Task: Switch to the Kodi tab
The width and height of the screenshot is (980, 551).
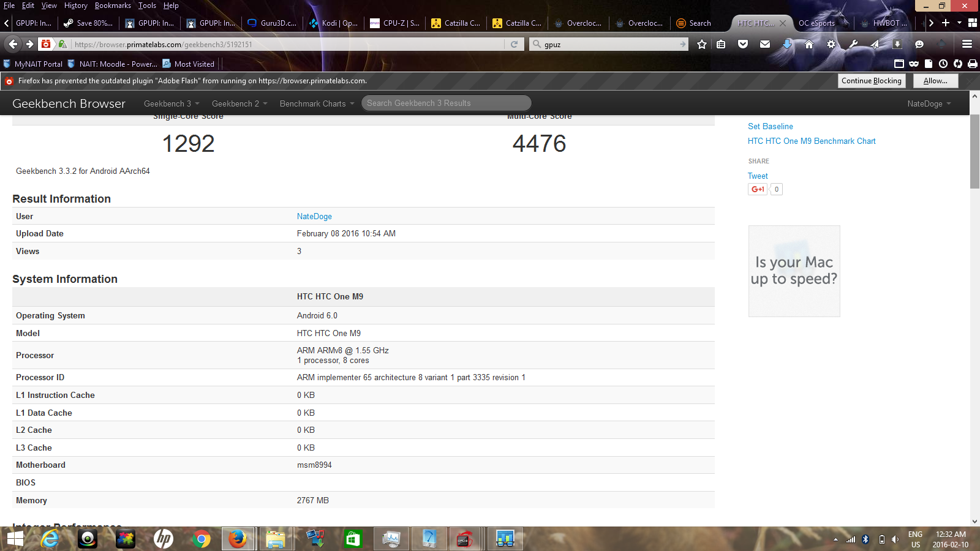Action: point(333,23)
